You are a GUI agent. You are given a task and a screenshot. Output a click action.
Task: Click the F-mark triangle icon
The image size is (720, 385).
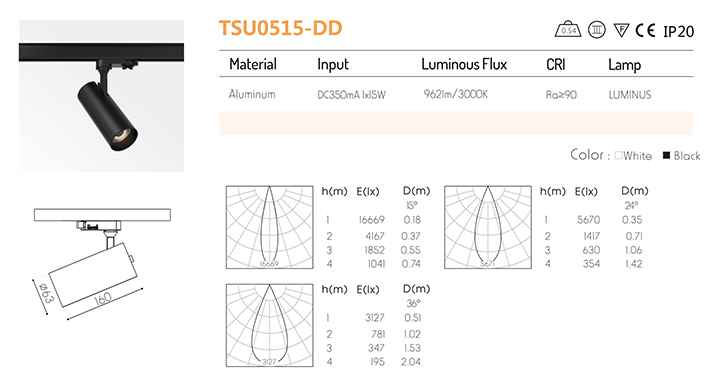[621, 31]
